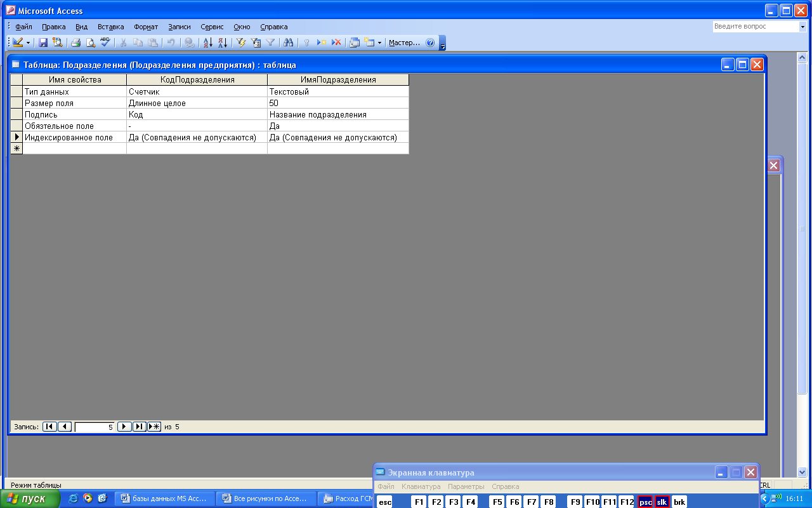
Task: Launch Internet Explorer from quick launch
Action: point(74,498)
